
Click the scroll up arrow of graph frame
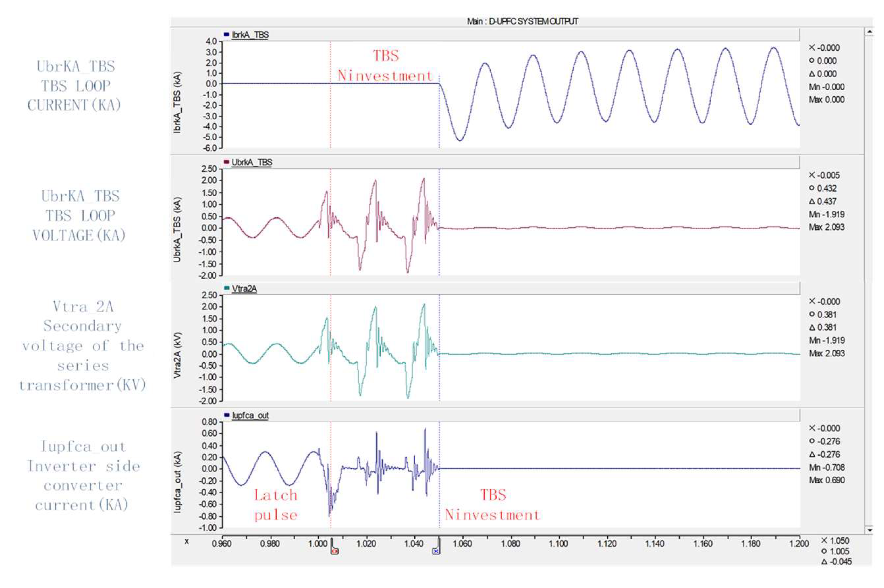(x=869, y=32)
